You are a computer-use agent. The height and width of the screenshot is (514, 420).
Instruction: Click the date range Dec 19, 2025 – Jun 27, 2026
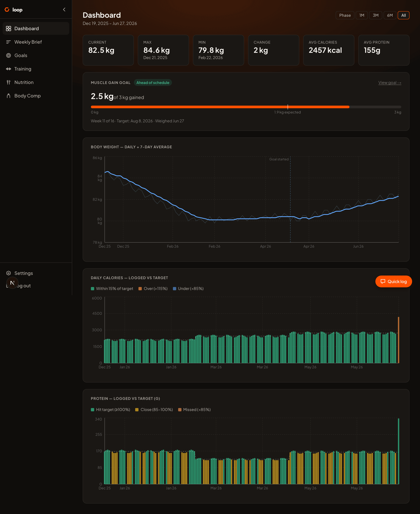coord(110,23)
